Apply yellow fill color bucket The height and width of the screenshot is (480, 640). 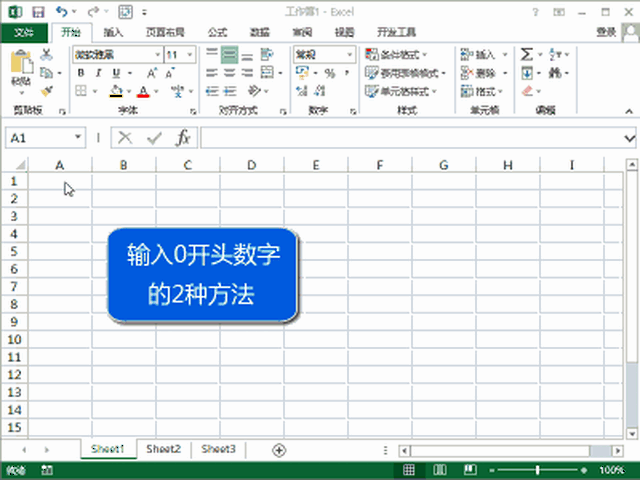(x=116, y=91)
